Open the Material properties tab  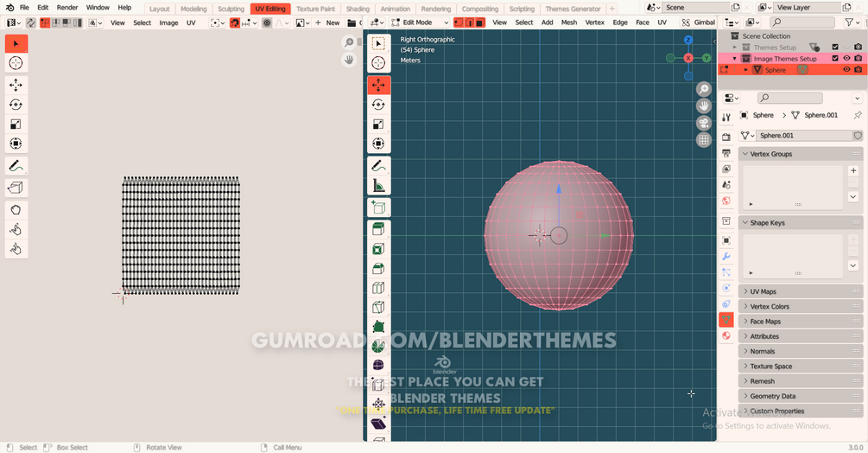point(726,335)
